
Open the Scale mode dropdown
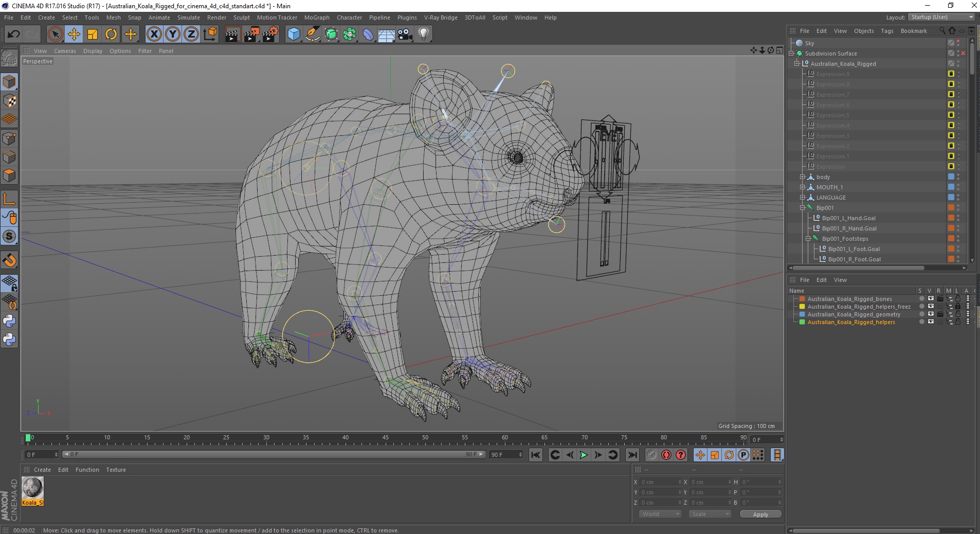click(710, 514)
